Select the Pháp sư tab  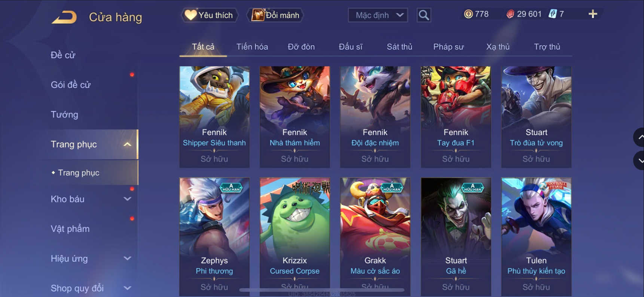pos(448,47)
